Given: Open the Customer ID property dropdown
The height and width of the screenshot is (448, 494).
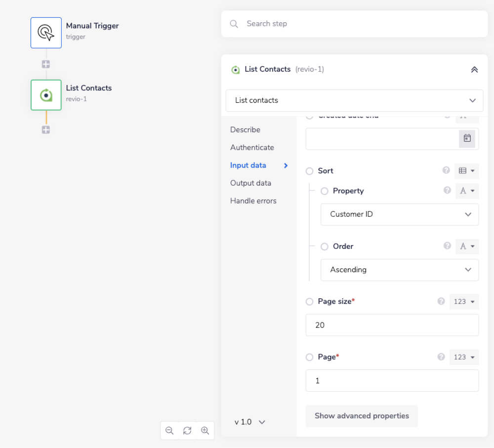Looking at the screenshot, I should pyautogui.click(x=399, y=214).
